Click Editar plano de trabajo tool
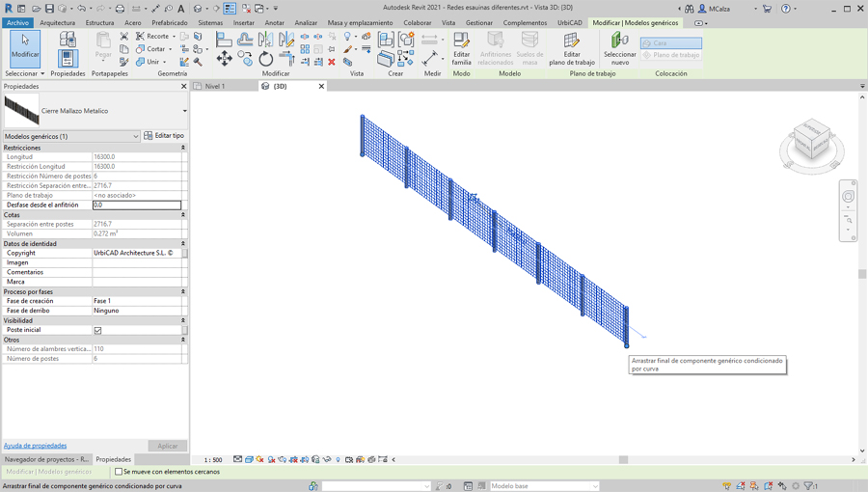 tap(571, 46)
